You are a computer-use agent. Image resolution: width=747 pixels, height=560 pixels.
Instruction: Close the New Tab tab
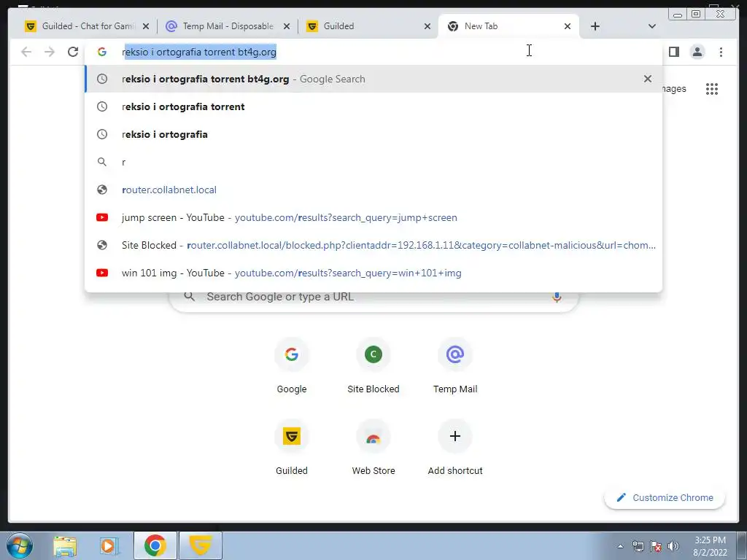pyautogui.click(x=568, y=26)
